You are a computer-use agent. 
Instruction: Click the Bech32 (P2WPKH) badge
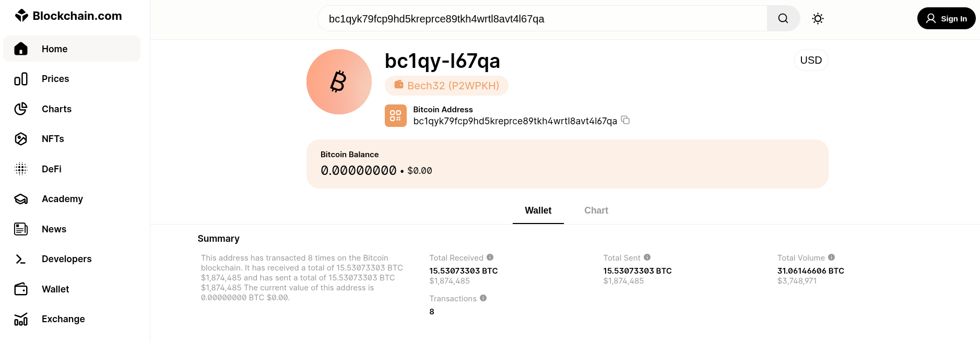[x=446, y=86]
